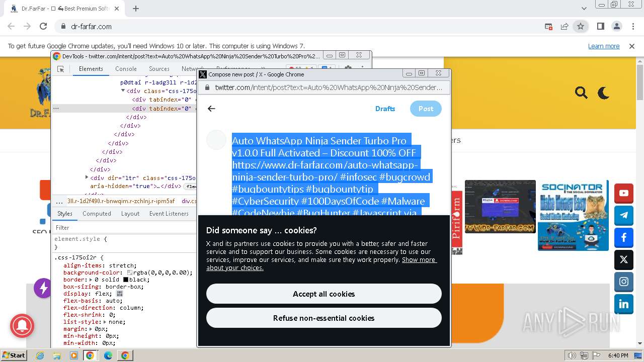This screenshot has height=362, width=644.
Task: Go back with the X compose arrow
Action: point(211,109)
